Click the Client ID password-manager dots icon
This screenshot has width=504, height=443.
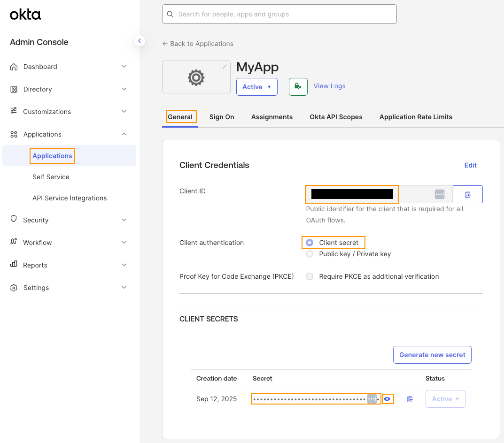point(439,194)
